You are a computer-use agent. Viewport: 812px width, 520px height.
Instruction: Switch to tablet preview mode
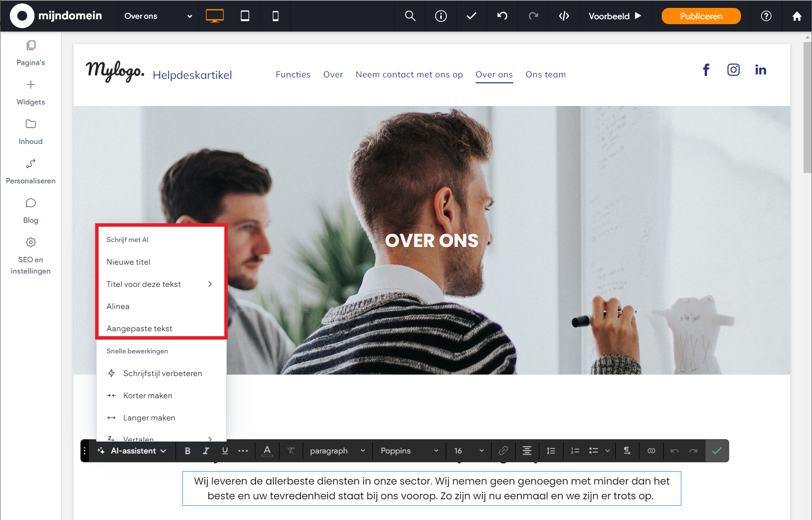[245, 16]
